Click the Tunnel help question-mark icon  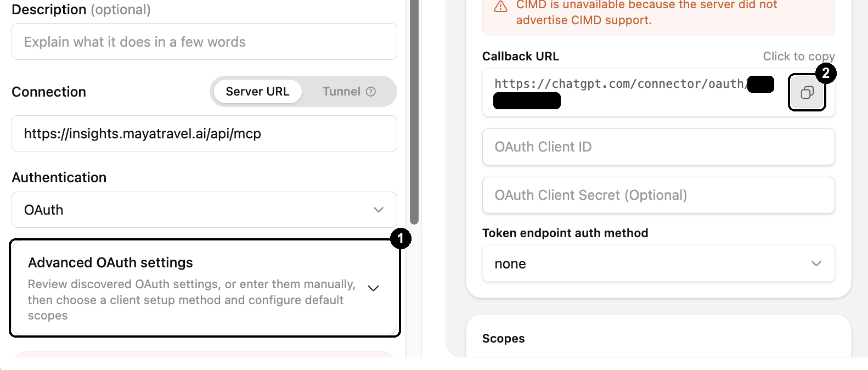(x=371, y=92)
